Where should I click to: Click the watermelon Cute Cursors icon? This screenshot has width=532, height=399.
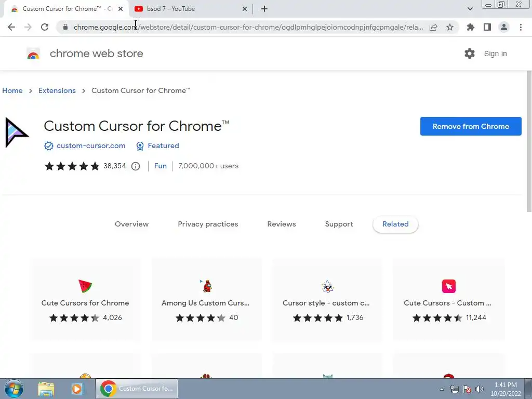(85, 286)
